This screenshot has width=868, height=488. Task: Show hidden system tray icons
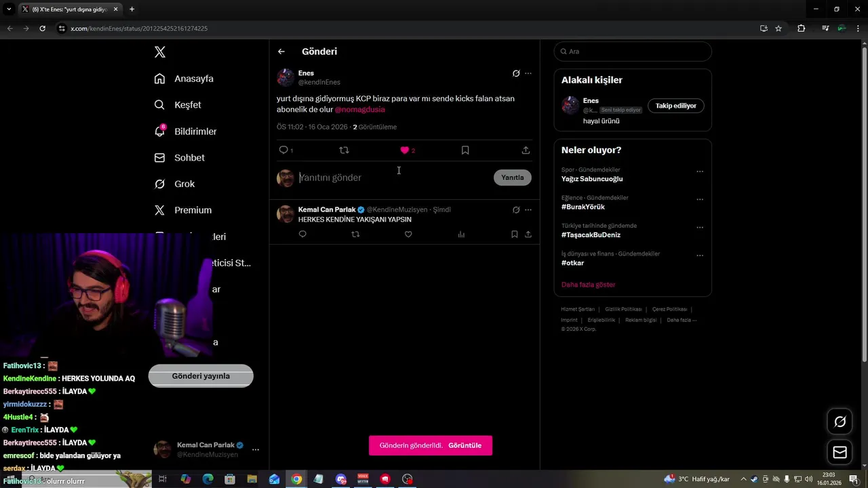(743, 479)
